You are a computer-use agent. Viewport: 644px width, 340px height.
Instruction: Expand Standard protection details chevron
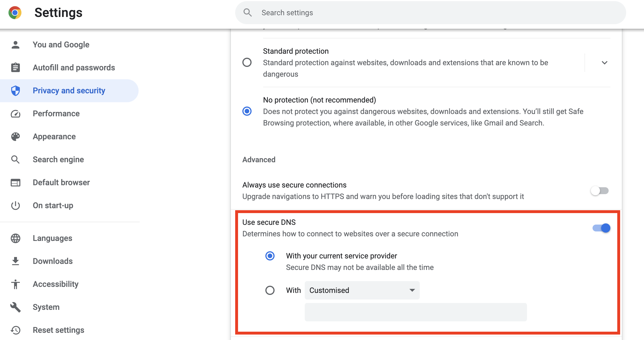click(604, 63)
